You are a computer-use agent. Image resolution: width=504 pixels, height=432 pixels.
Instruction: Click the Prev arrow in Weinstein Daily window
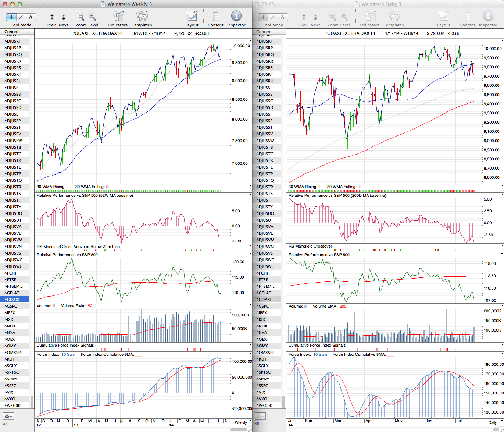pos(304,17)
